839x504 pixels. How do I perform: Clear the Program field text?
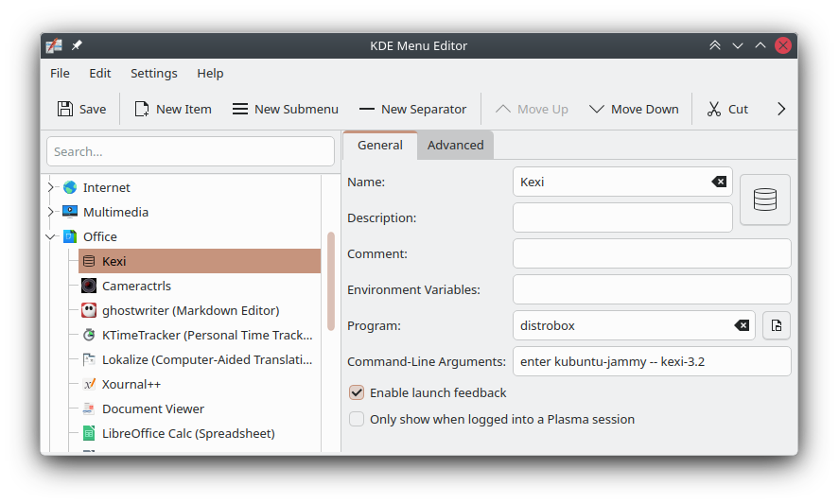tap(742, 325)
